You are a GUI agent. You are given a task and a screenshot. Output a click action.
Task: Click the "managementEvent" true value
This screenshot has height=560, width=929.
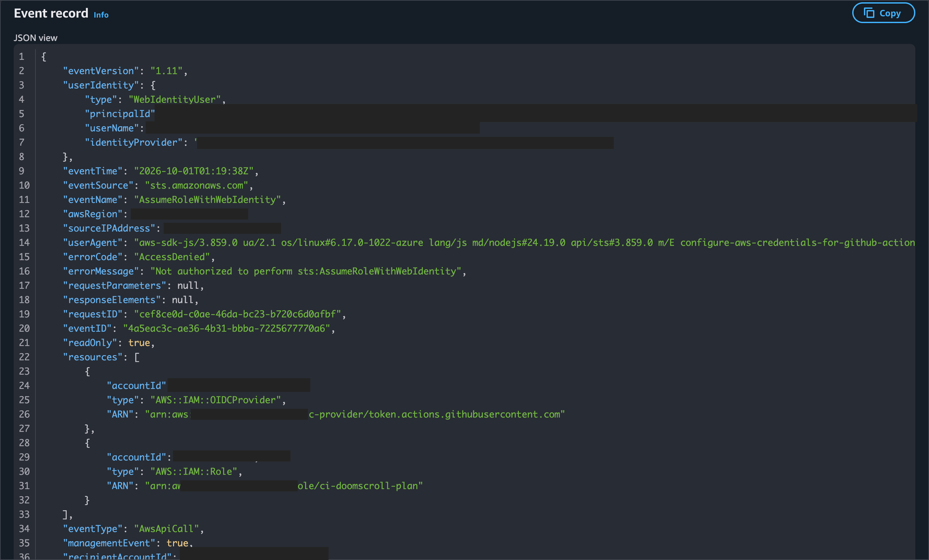click(177, 543)
